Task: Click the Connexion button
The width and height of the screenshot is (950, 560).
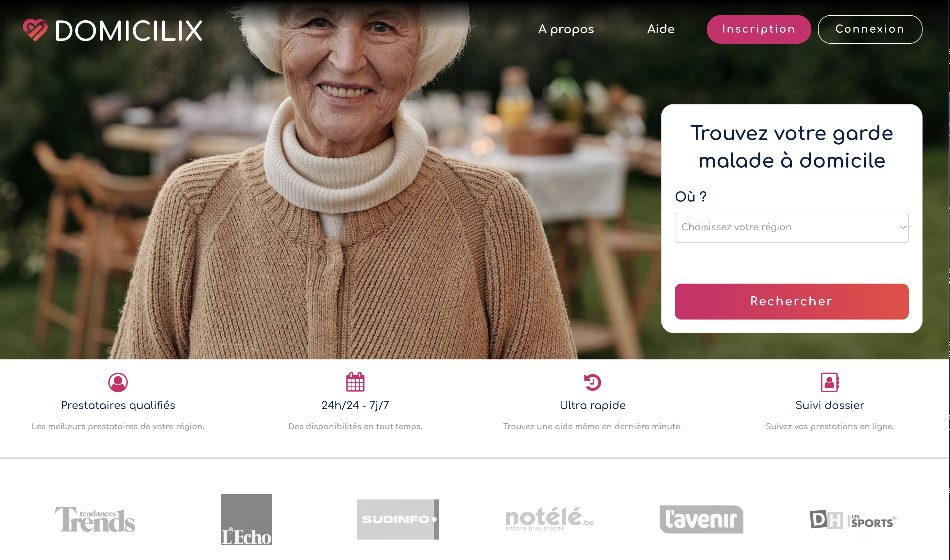Action: point(870,29)
